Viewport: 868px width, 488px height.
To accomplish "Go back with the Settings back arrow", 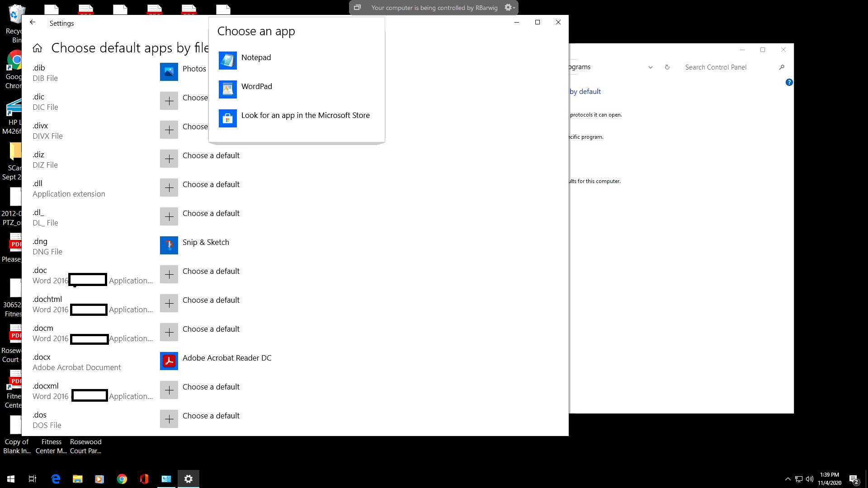I will tap(33, 23).
